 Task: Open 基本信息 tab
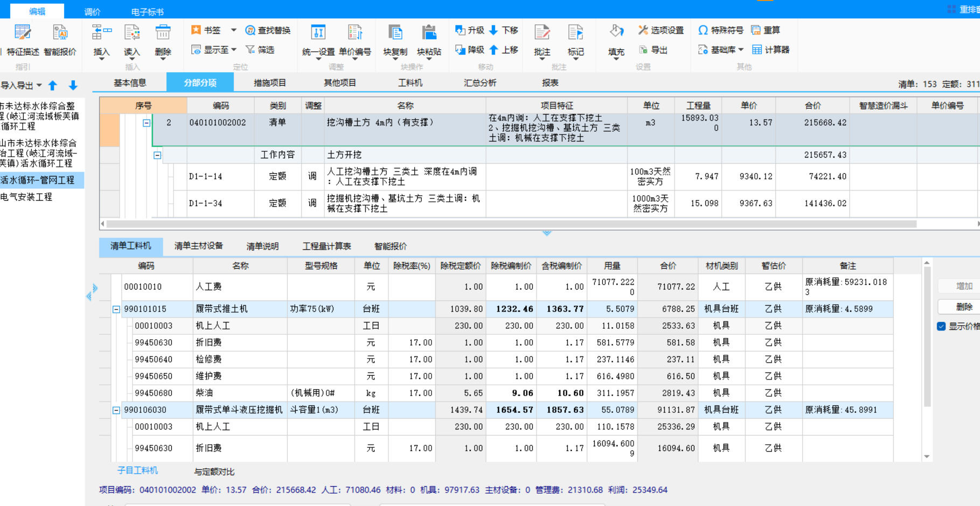pyautogui.click(x=130, y=82)
